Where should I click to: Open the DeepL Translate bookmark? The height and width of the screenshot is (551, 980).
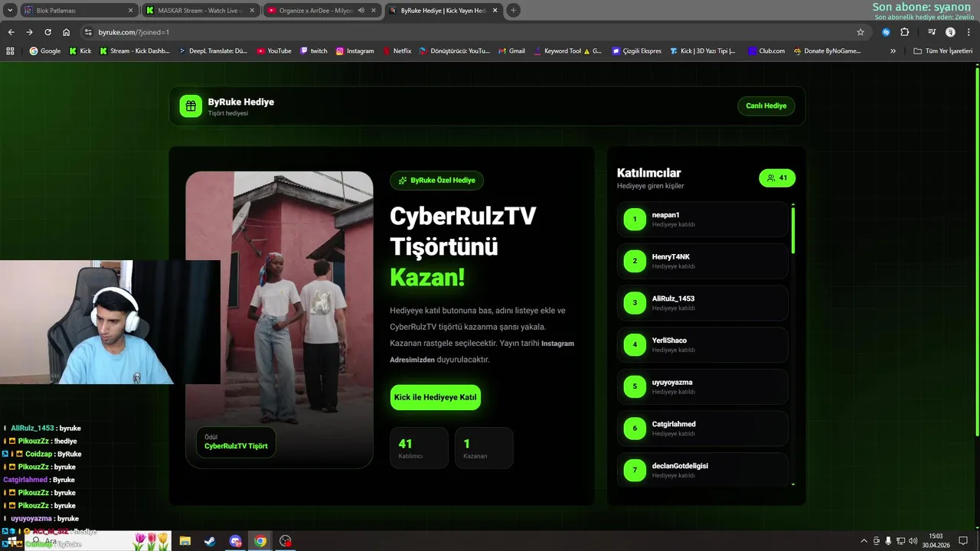click(214, 51)
